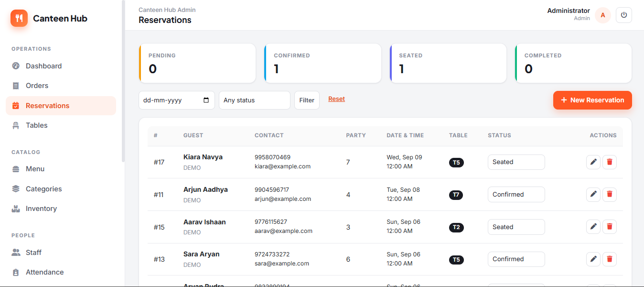Edit reservation #15 with pencil icon
Viewport: 644px width, 287px height.
tap(593, 227)
